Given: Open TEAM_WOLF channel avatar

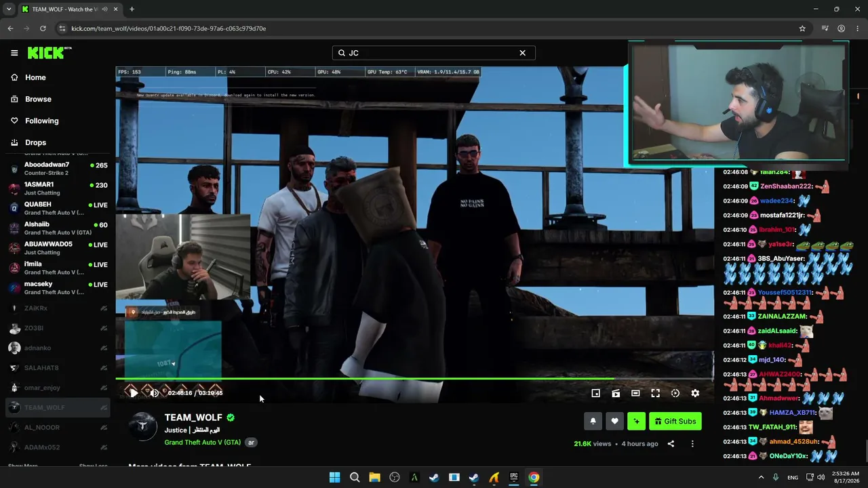Looking at the screenshot, I should click(x=143, y=426).
